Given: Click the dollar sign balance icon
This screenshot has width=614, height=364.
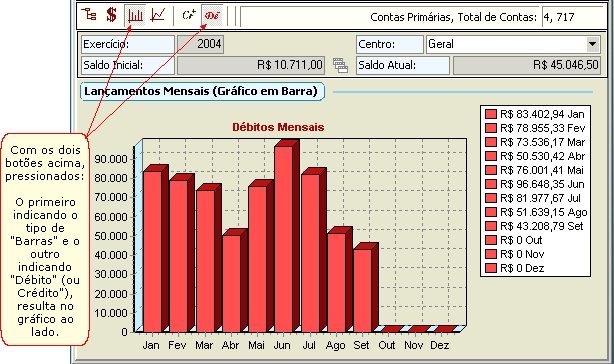Looking at the screenshot, I should 112,15.
